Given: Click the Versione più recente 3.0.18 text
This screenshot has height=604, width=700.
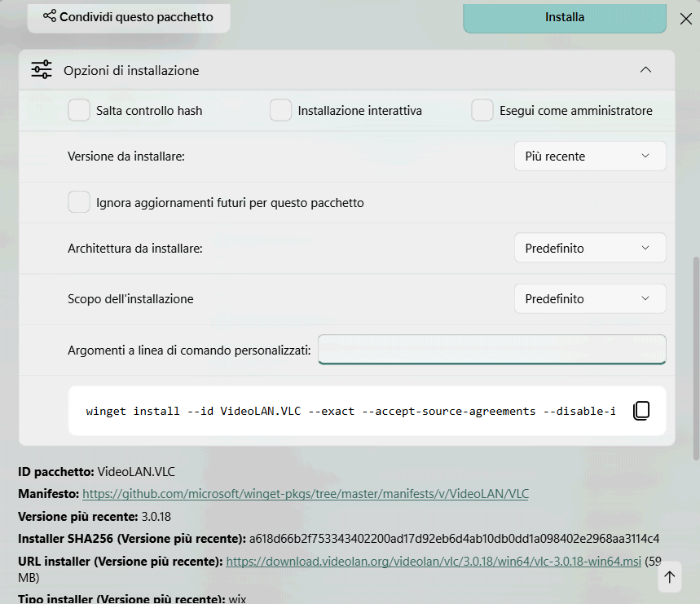Looking at the screenshot, I should coord(95,517).
